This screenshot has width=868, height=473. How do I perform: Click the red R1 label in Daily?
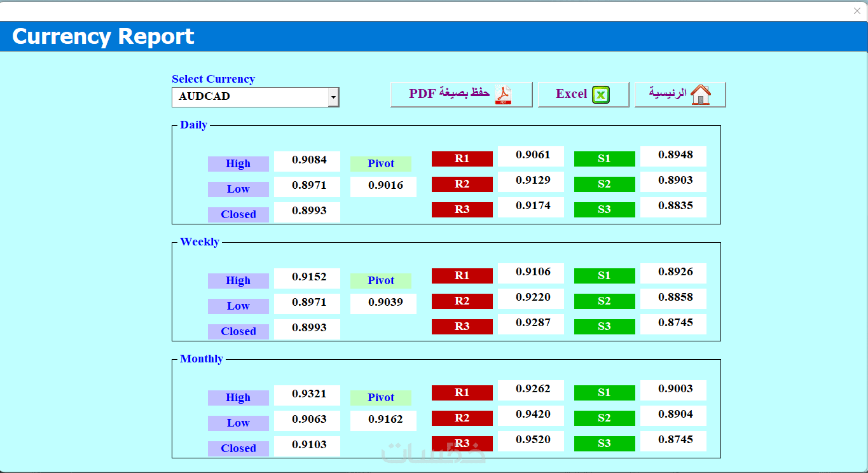point(462,159)
